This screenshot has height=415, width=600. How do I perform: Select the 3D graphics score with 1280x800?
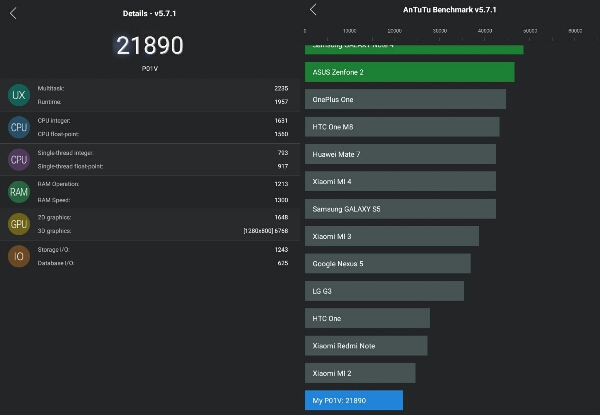[266, 231]
